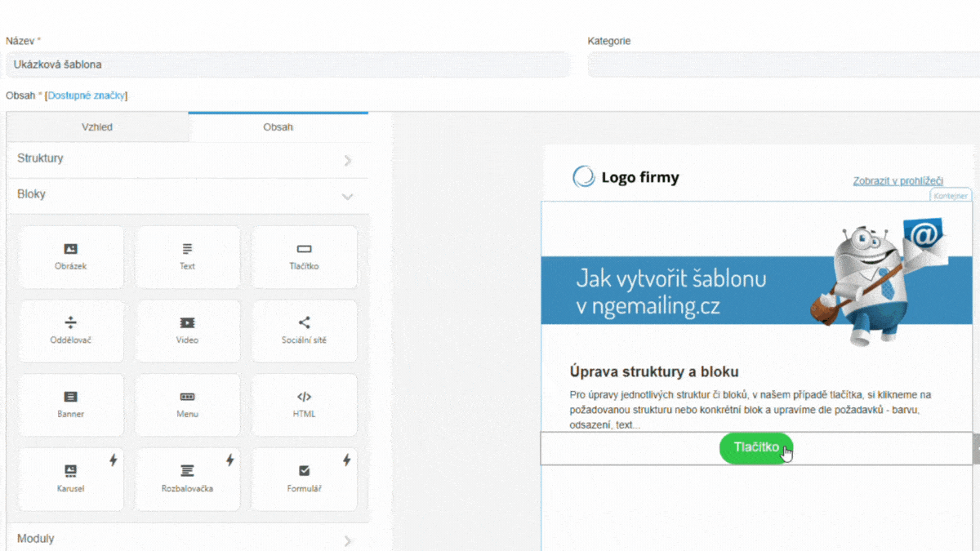Select the Obrázek image block icon

coord(71,249)
